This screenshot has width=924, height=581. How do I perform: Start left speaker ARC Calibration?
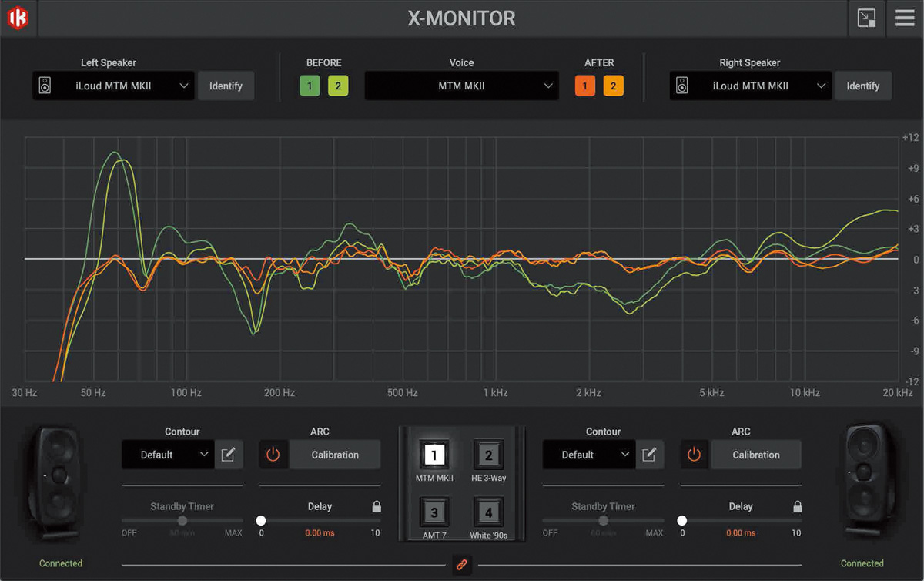click(x=335, y=455)
